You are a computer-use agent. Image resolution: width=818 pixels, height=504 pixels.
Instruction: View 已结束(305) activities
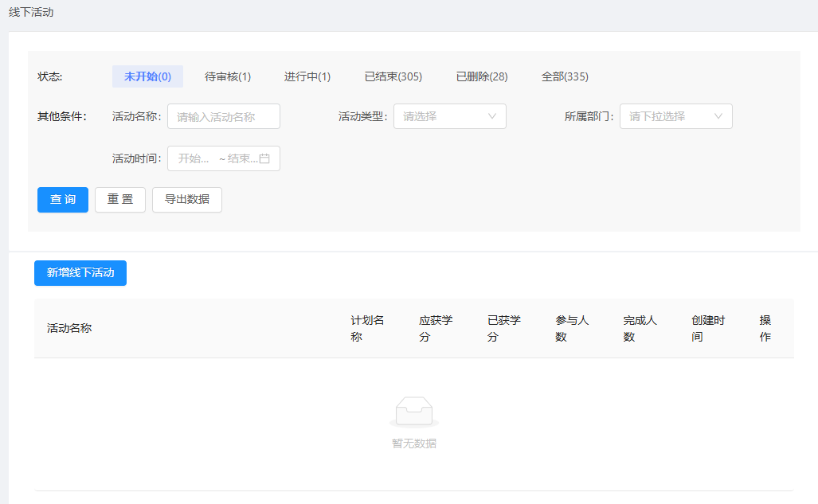pos(393,76)
